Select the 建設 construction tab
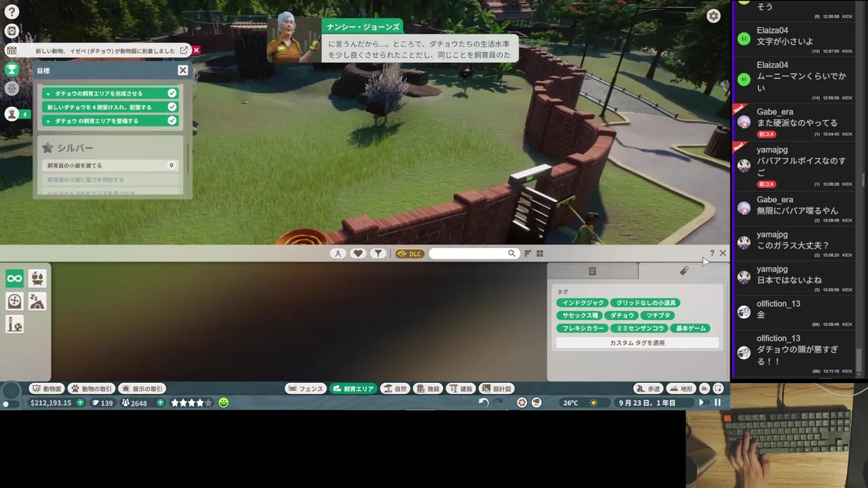868x488 pixels. [x=461, y=389]
